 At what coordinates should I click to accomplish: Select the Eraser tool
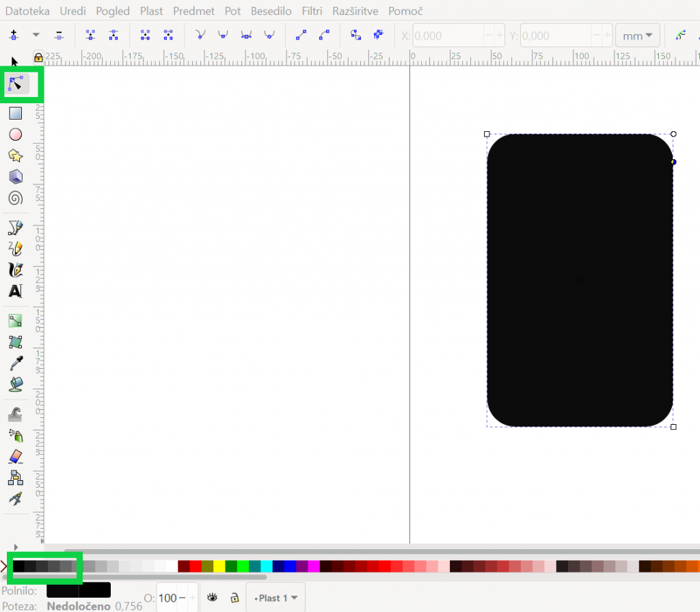click(16, 456)
